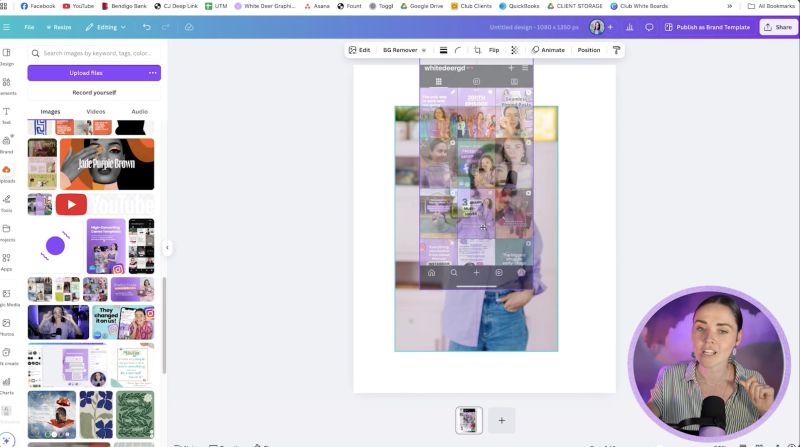800x447 pixels.
Task: Select page 1 thumbnail below canvas
Action: [x=469, y=420]
